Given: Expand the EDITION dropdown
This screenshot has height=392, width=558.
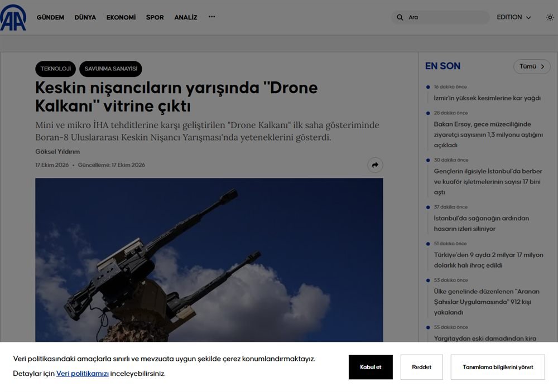Looking at the screenshot, I should coord(514,17).
